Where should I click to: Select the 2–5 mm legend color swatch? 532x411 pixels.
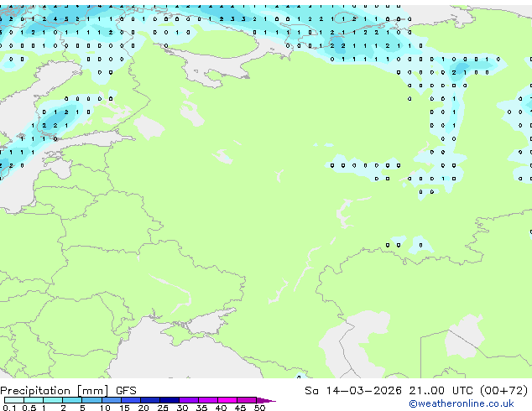(72, 400)
